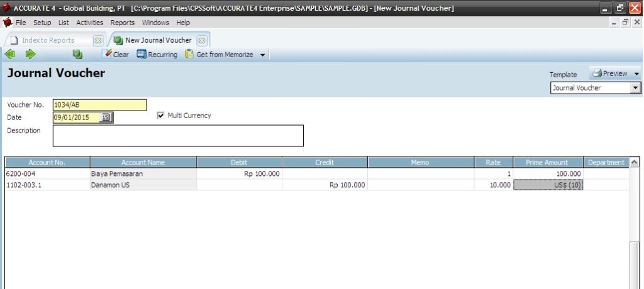Click the ACCURATE app icon in menu bar
The width and height of the screenshot is (644, 289).
(x=7, y=22)
